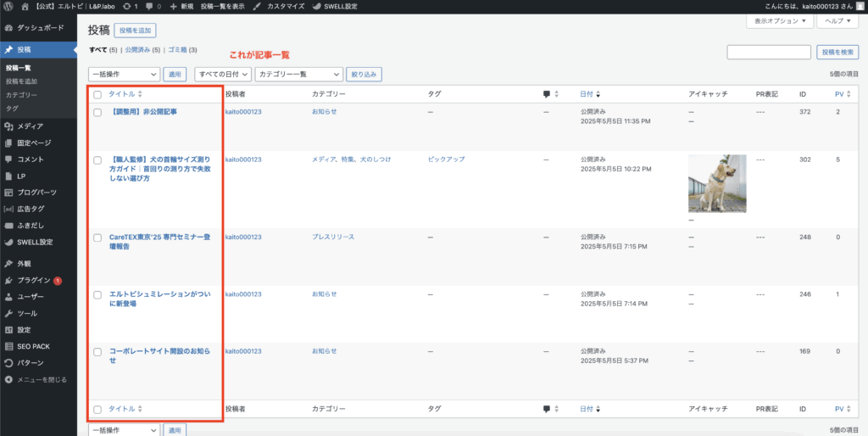868x436 pixels.
Task: Open SWELL settings in the sidebar
Action: click(x=34, y=242)
